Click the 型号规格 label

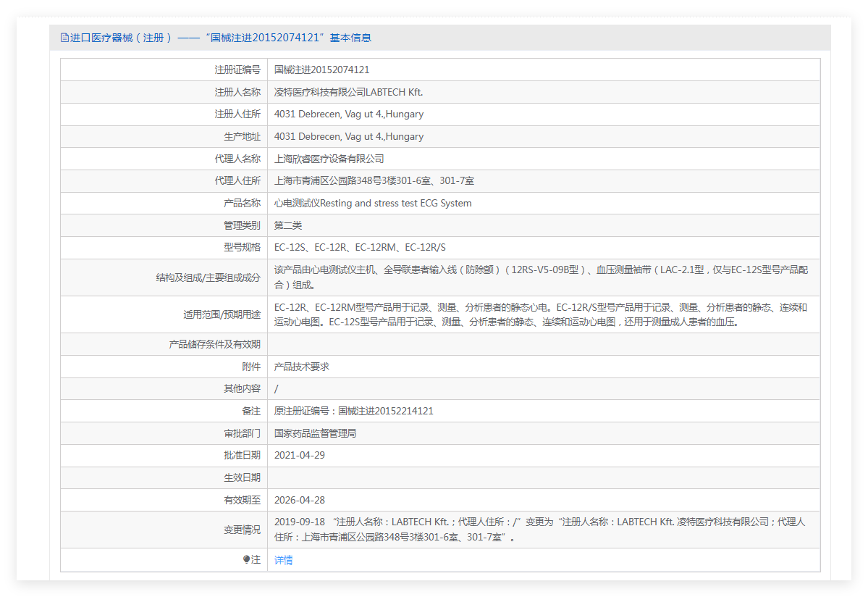(242, 248)
